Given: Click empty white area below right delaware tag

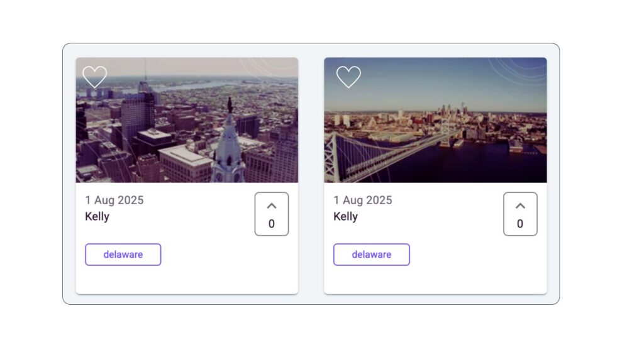Looking at the screenshot, I should click(435, 280).
